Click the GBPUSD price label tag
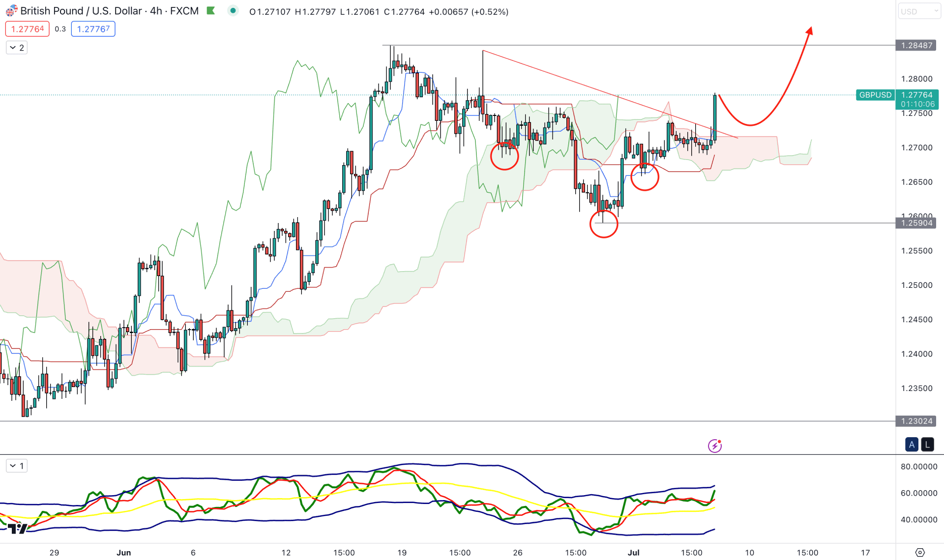The width and height of the screenshot is (944, 560). [875, 95]
